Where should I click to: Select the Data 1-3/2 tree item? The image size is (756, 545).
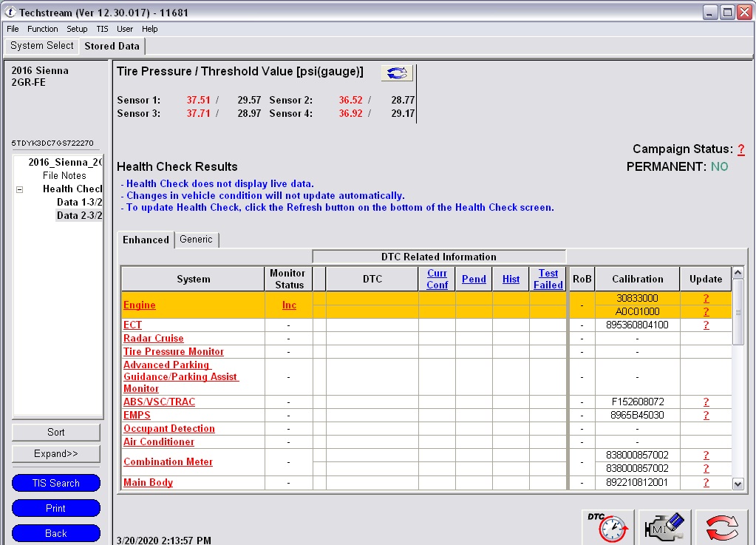[80, 202]
